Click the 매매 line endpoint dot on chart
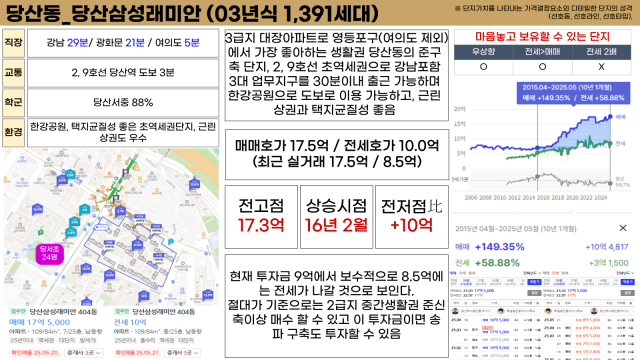Image resolution: width=640 pixels, height=360 pixels. click(x=611, y=117)
